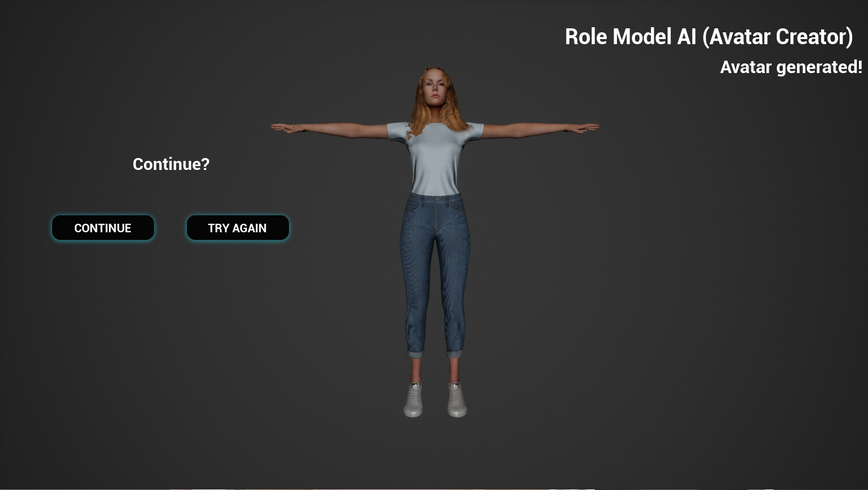
Task: Click the glowing teal outline around CONTINUE
Action: (103, 241)
